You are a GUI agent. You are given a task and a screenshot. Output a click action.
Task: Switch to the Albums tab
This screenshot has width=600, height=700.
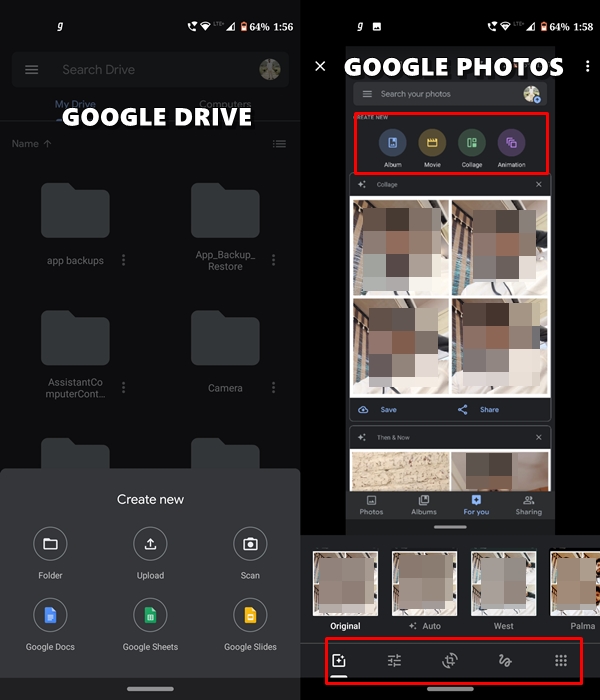[424, 505]
